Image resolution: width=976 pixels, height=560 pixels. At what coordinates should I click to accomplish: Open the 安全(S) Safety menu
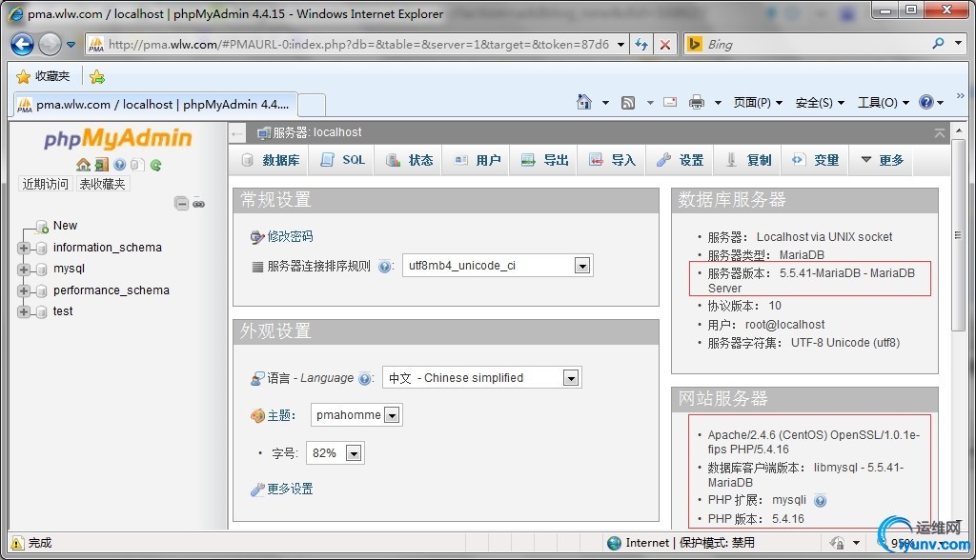pyautogui.click(x=820, y=103)
